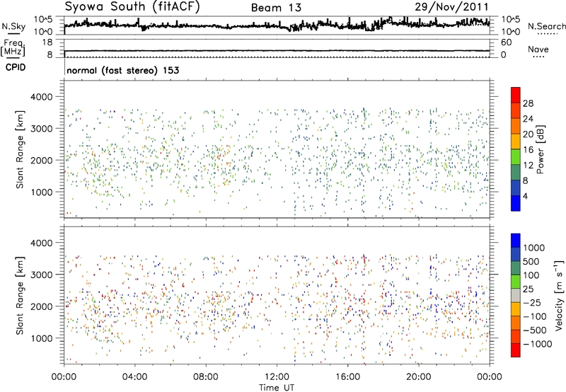Image resolution: width=566 pixels, height=392 pixels.
Task: Click the '60' tick on the Nave axis
Action: pyautogui.click(x=506, y=42)
